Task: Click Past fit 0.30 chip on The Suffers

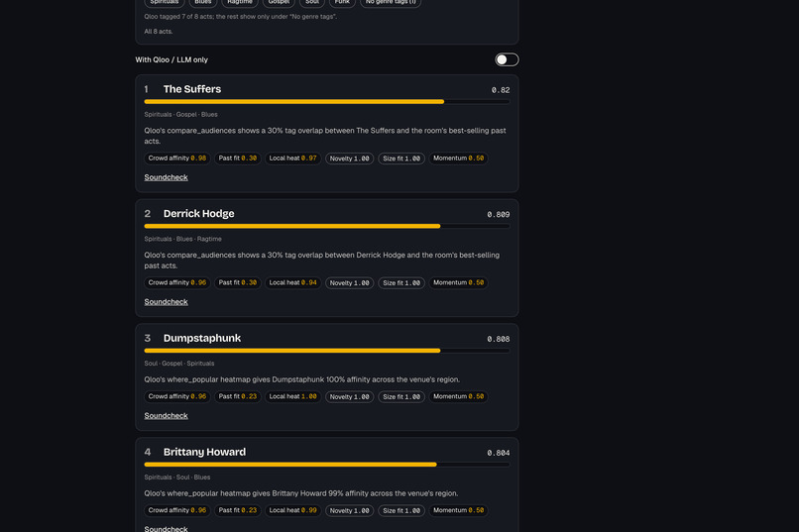Action: pyautogui.click(x=238, y=159)
